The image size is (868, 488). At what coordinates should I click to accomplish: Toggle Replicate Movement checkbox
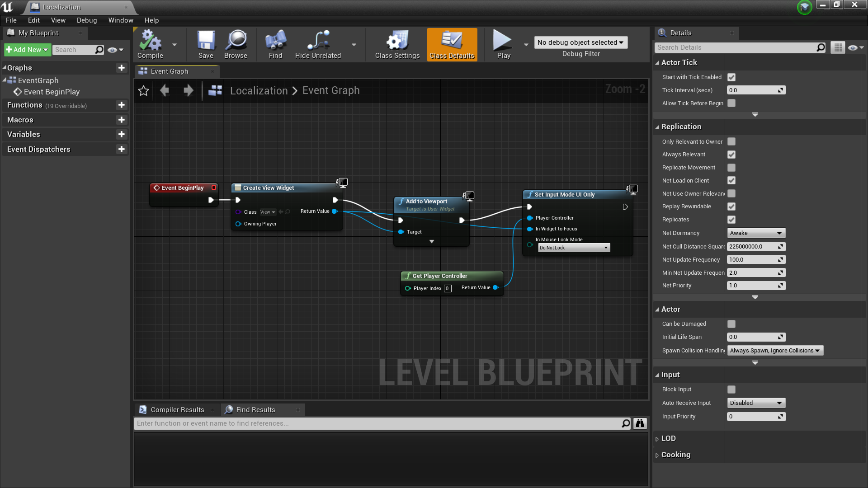(x=731, y=168)
